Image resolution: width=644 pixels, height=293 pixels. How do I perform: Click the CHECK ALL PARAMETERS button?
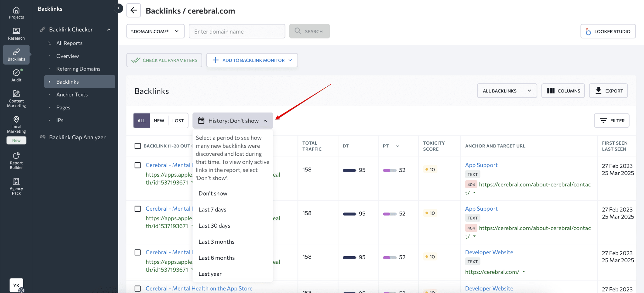pos(164,60)
